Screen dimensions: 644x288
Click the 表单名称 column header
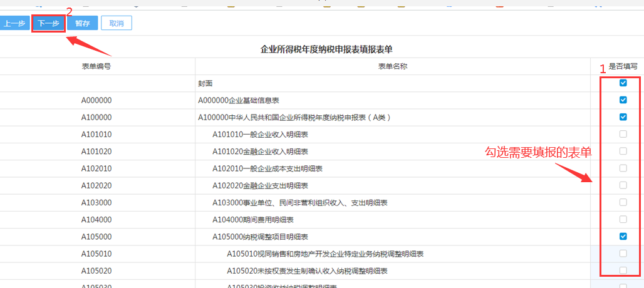click(393, 66)
